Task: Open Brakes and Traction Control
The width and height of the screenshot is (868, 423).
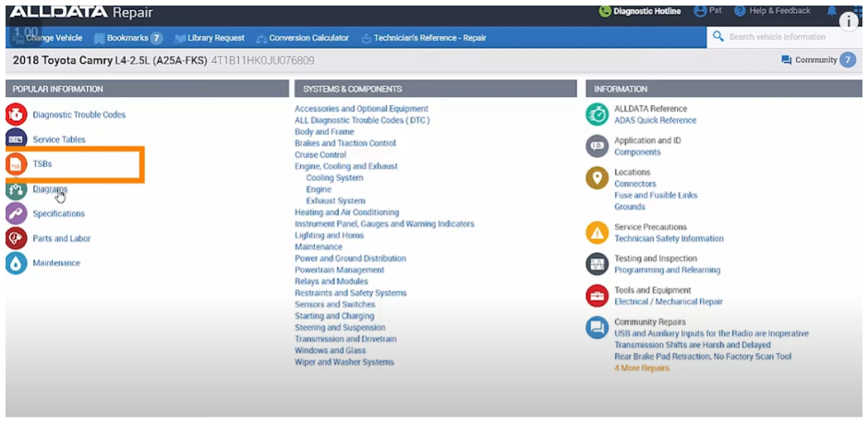Action: [345, 143]
